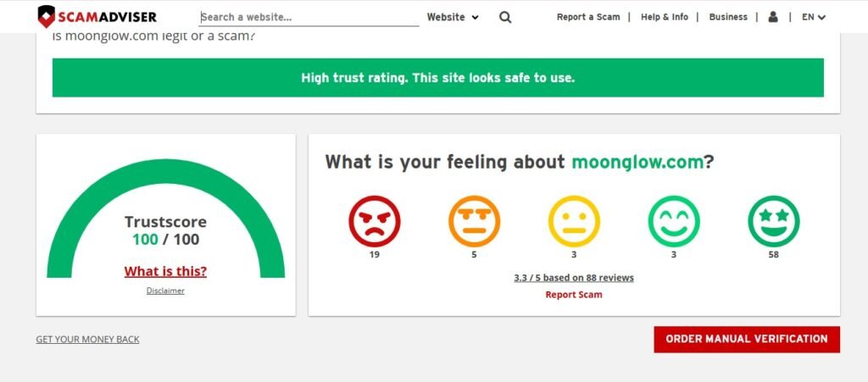Open the 3.3 / 5 based on 88 reviews link
Image resolution: width=868 pixels, height=382 pixels.
pyautogui.click(x=574, y=278)
